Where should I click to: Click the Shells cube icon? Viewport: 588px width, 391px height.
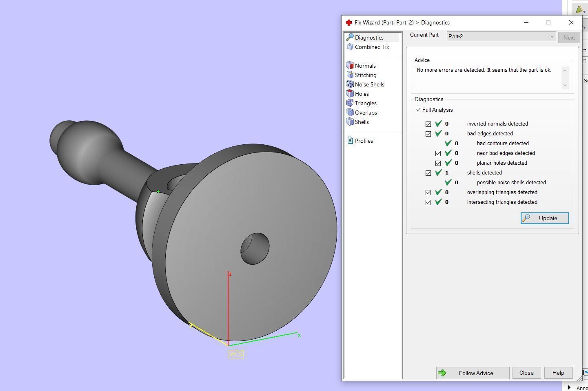pos(350,122)
